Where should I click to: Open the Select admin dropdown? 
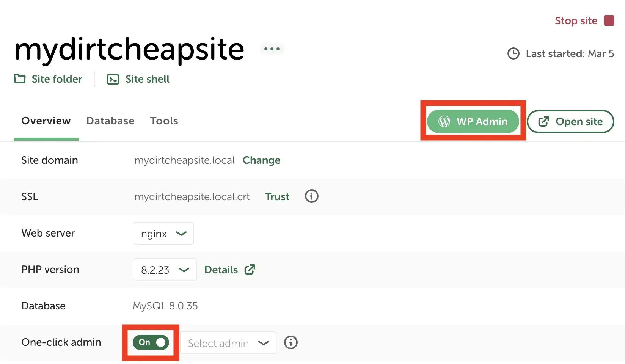228,342
